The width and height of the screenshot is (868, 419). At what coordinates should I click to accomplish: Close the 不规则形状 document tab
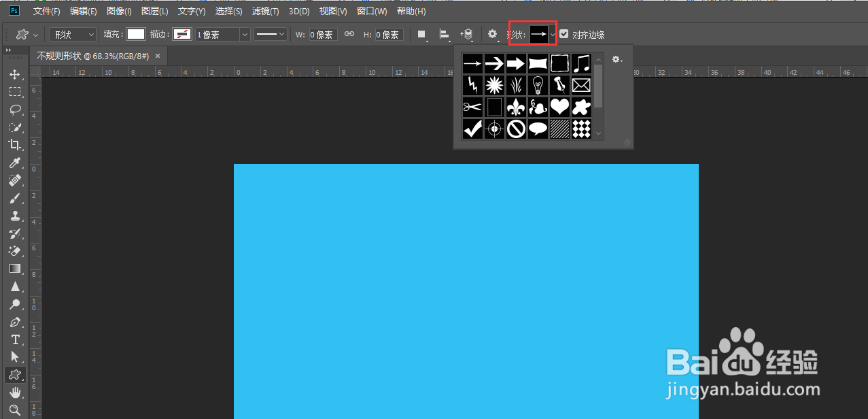pos(158,56)
